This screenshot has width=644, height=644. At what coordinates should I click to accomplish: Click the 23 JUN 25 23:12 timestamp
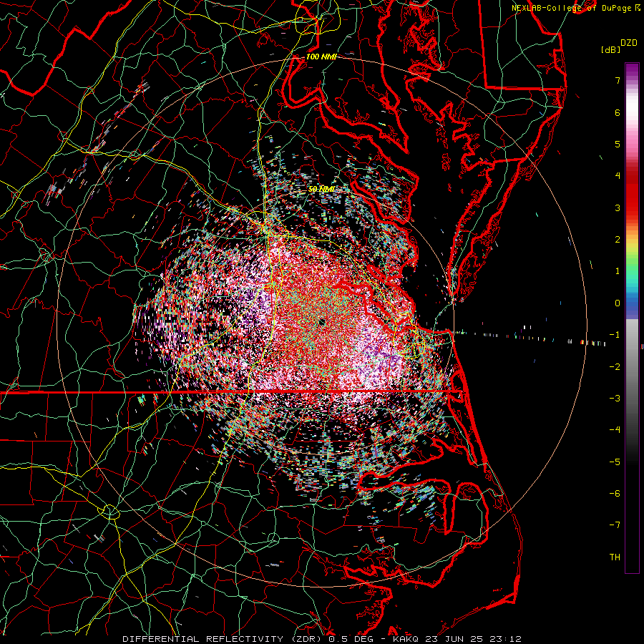pos(474,639)
